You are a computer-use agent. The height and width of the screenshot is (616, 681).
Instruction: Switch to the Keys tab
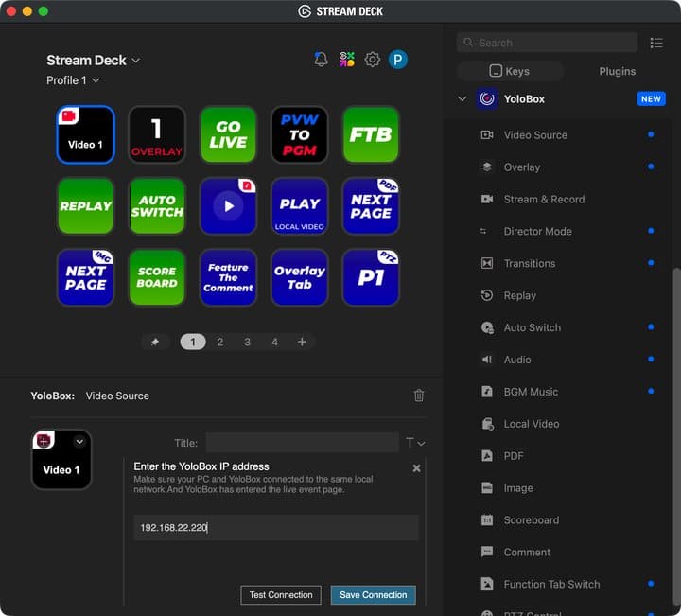pyautogui.click(x=510, y=71)
